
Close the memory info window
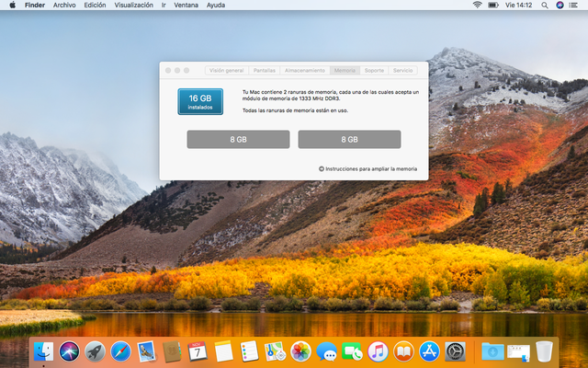pos(168,70)
